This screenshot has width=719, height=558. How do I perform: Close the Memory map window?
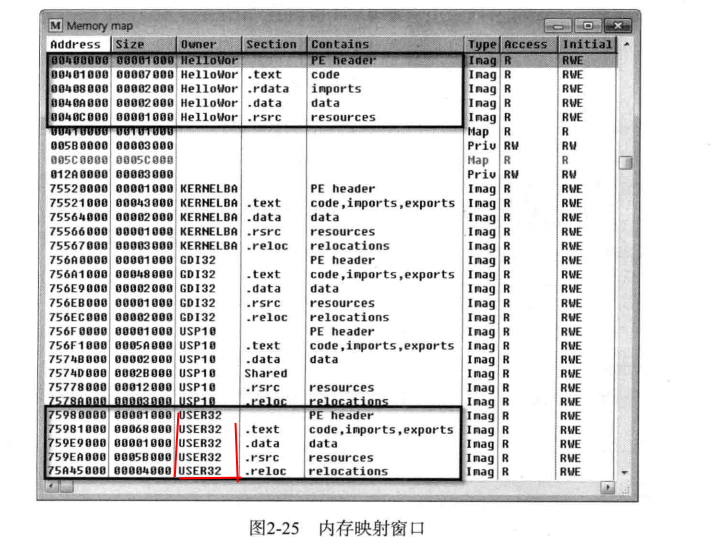coord(618,26)
